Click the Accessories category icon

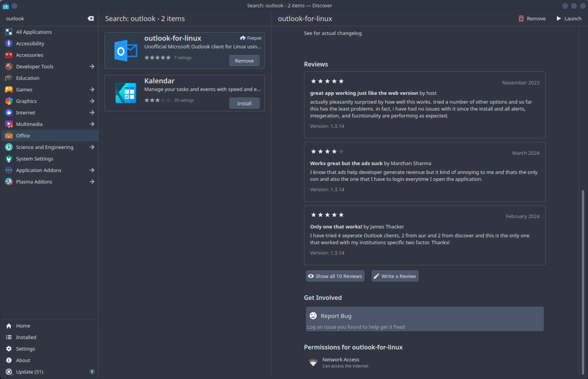click(9, 55)
